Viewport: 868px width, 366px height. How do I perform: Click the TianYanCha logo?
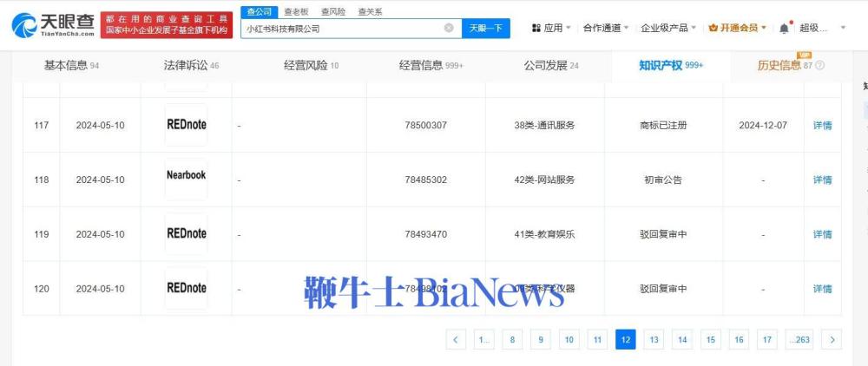53,25
